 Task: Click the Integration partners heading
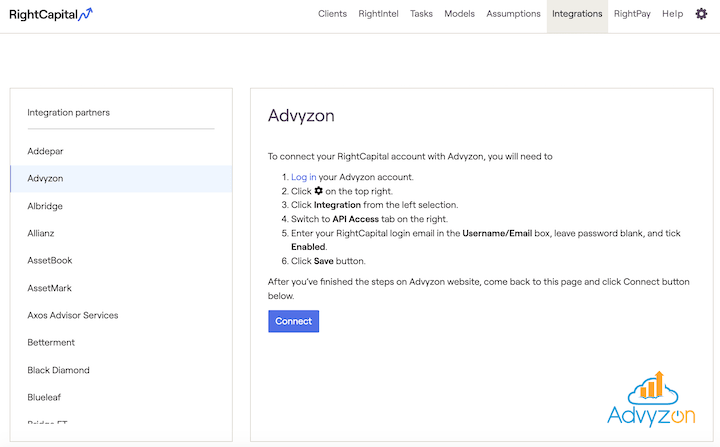pos(68,113)
